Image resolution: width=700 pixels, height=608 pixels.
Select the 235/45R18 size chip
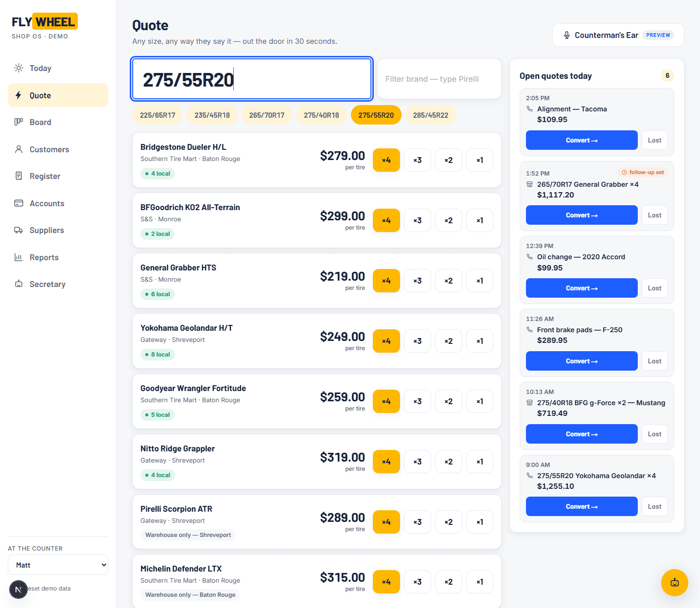click(212, 115)
